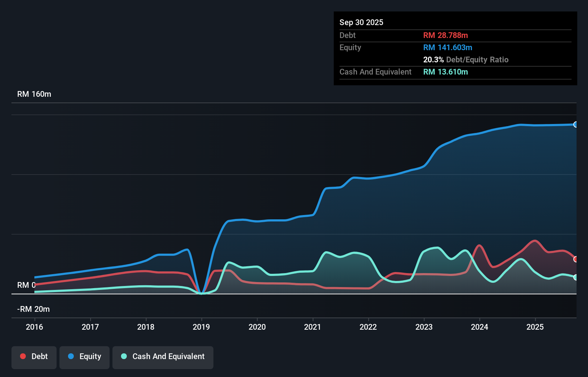Toggle the Cash And Equivalent series visibility
Viewport: 588px width, 377px height.
(163, 357)
